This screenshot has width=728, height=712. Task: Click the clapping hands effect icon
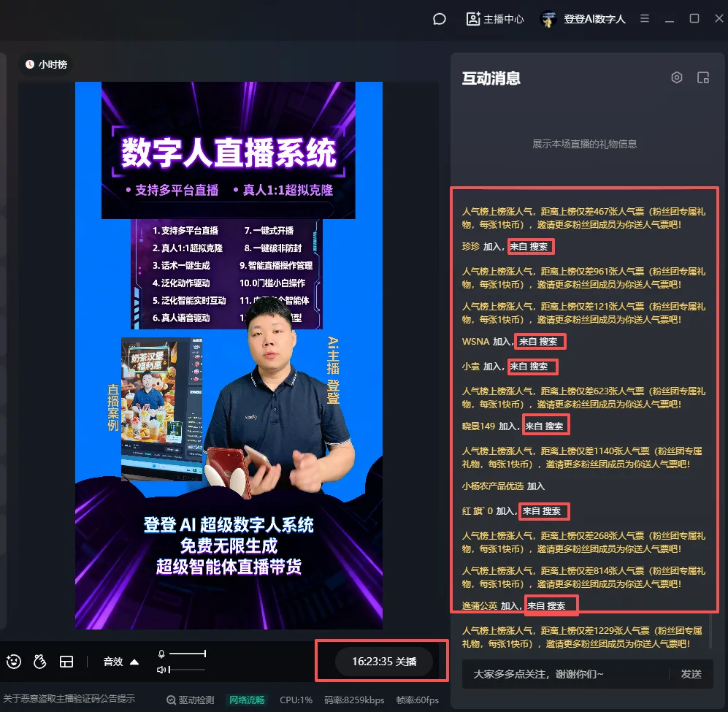pos(40,662)
